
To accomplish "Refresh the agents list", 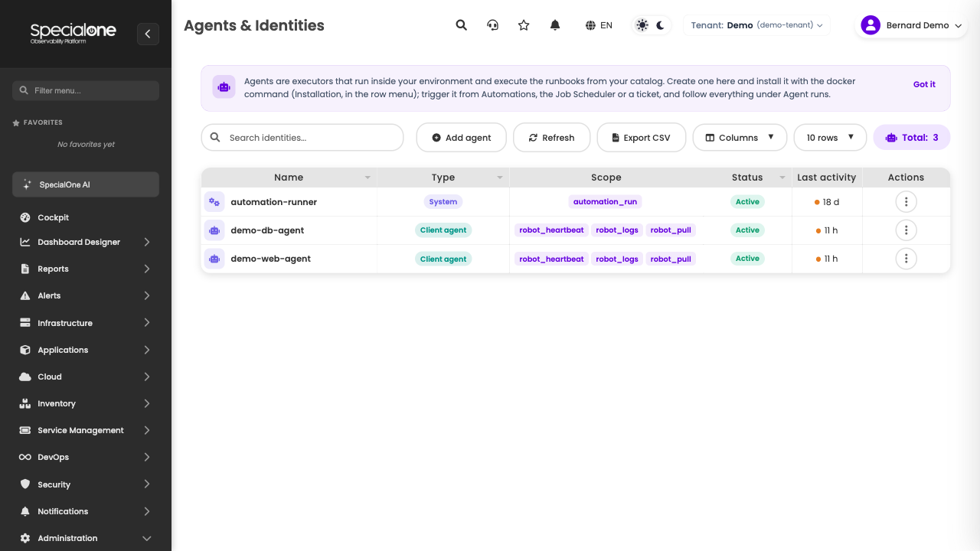I will [x=551, y=138].
